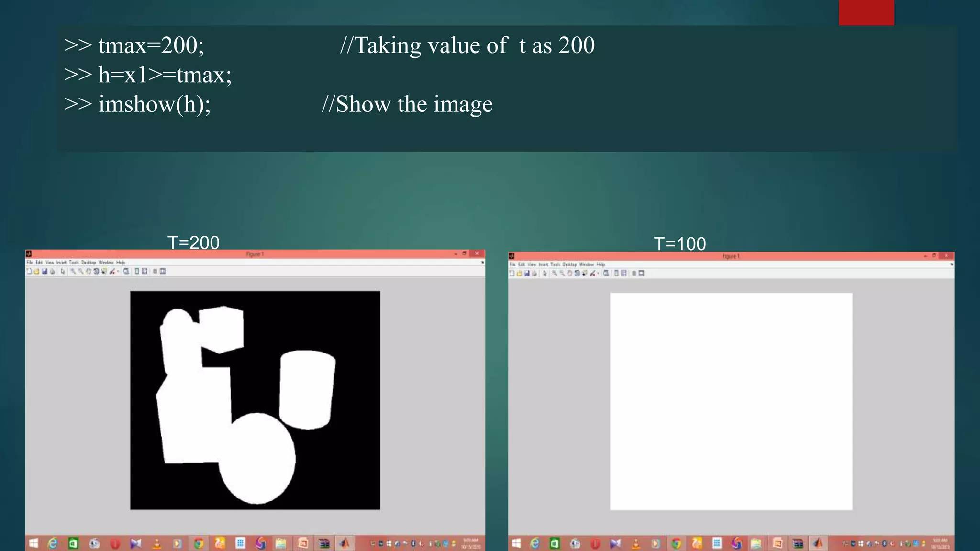Open Tools menu in T=100 figure window
The width and height of the screenshot is (980, 551).
555,264
